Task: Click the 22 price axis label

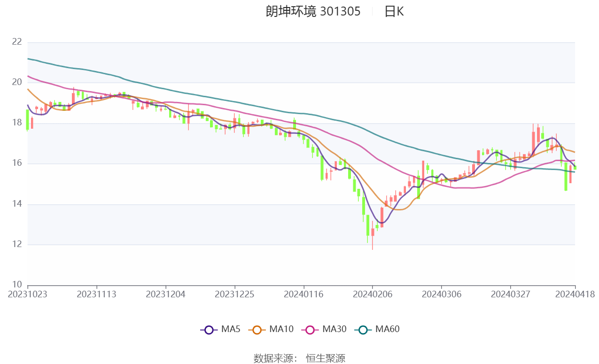Action: tap(17, 42)
